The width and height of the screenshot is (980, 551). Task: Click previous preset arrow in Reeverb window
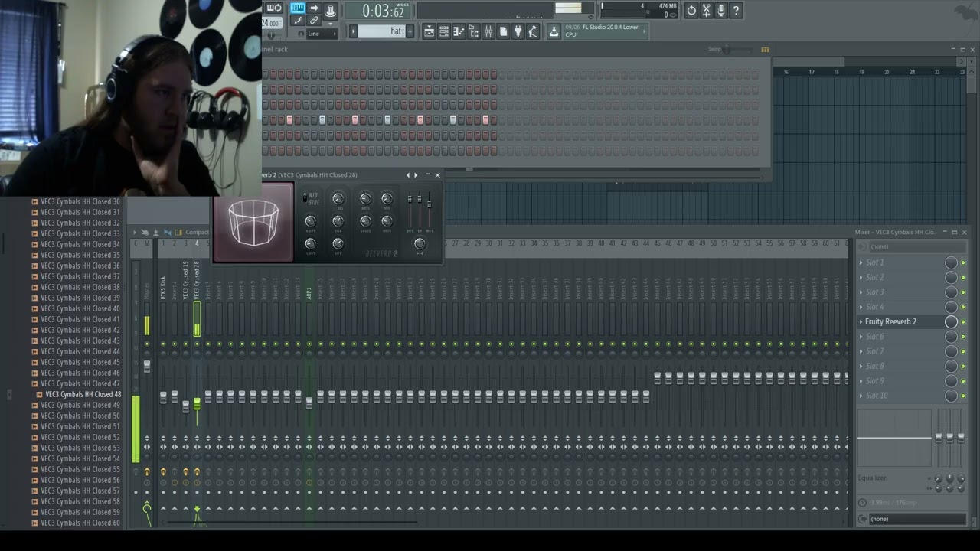point(408,175)
